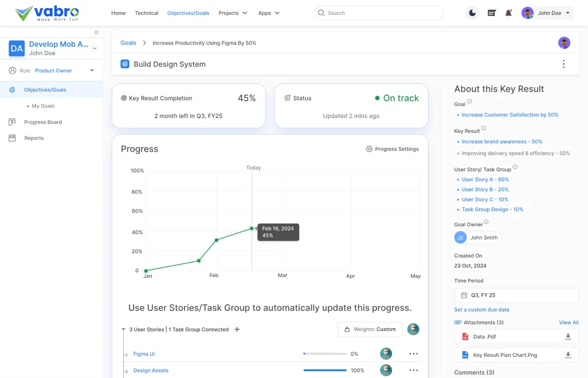Click Set a custom due date link
588x378 pixels.
481,310
